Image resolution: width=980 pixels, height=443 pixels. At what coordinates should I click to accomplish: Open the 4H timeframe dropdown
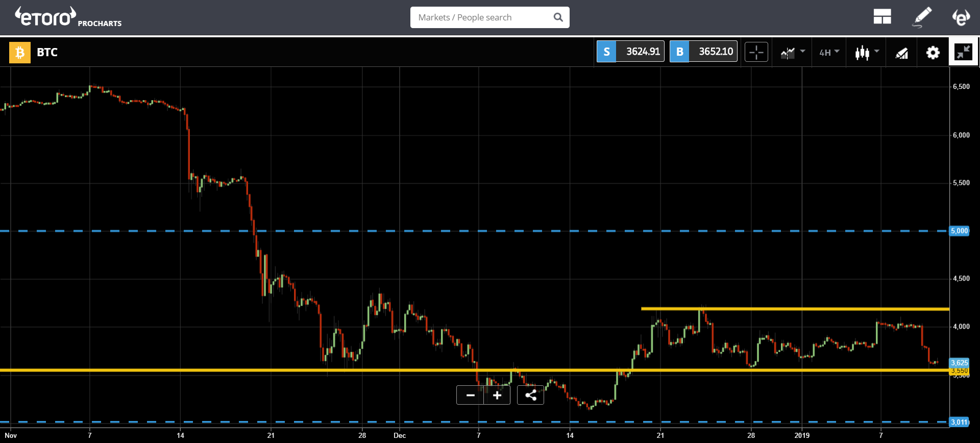(x=829, y=52)
